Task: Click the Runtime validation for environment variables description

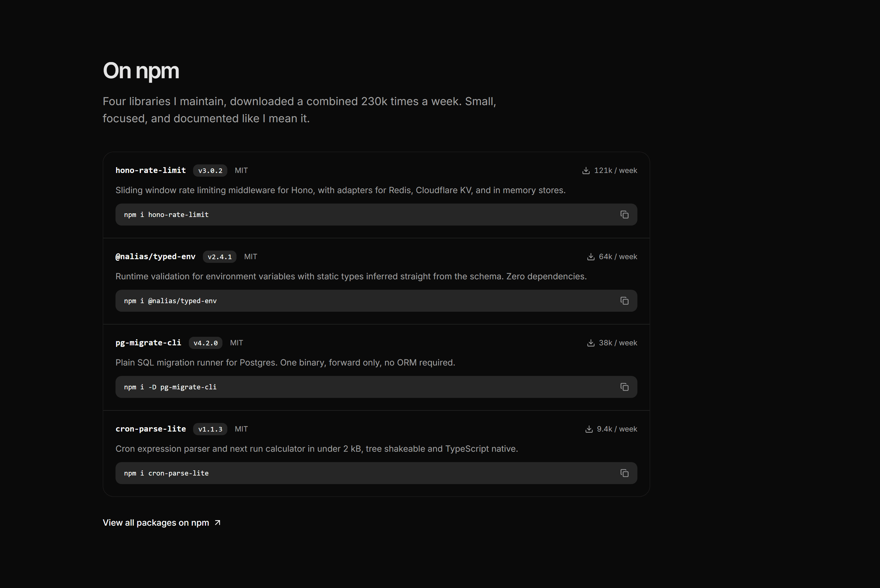Action: pyautogui.click(x=351, y=277)
